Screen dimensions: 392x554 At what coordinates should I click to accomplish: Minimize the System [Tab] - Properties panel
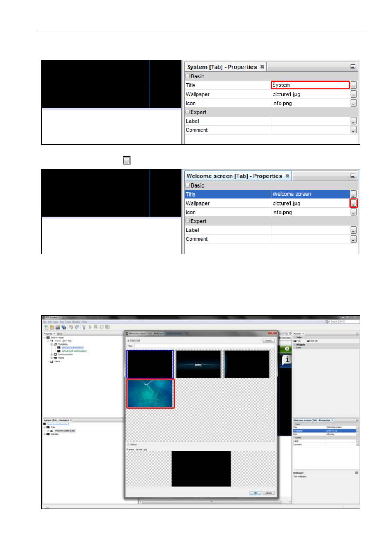[353, 66]
